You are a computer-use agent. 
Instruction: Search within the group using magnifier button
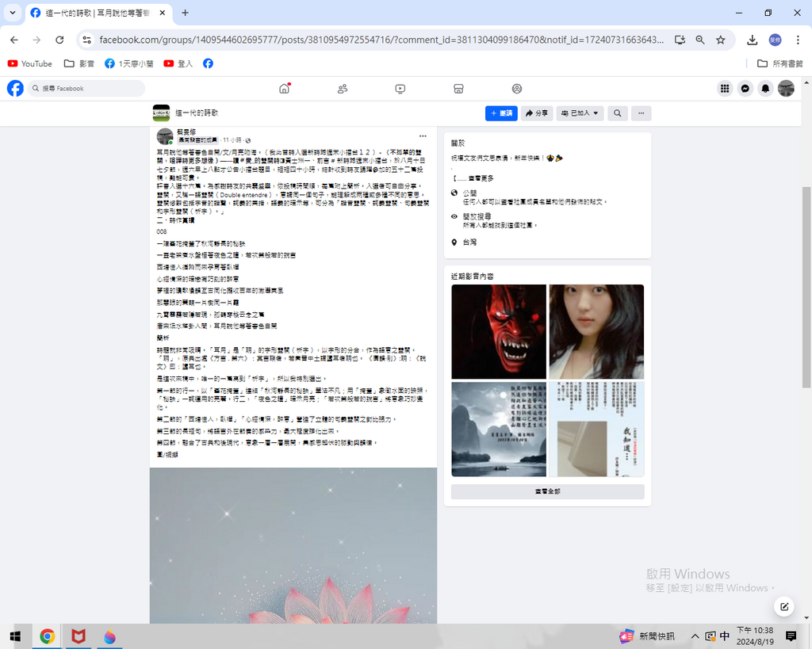(617, 113)
